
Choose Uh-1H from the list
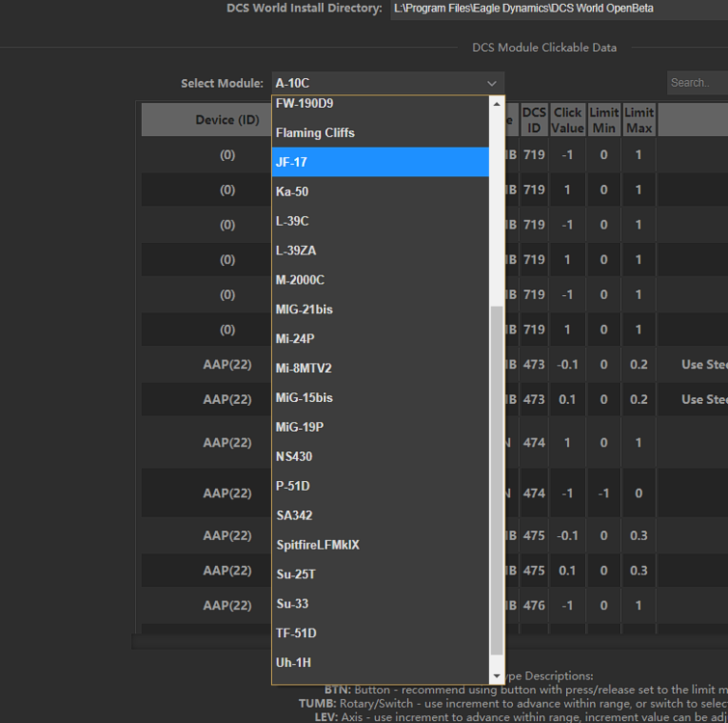click(x=380, y=662)
